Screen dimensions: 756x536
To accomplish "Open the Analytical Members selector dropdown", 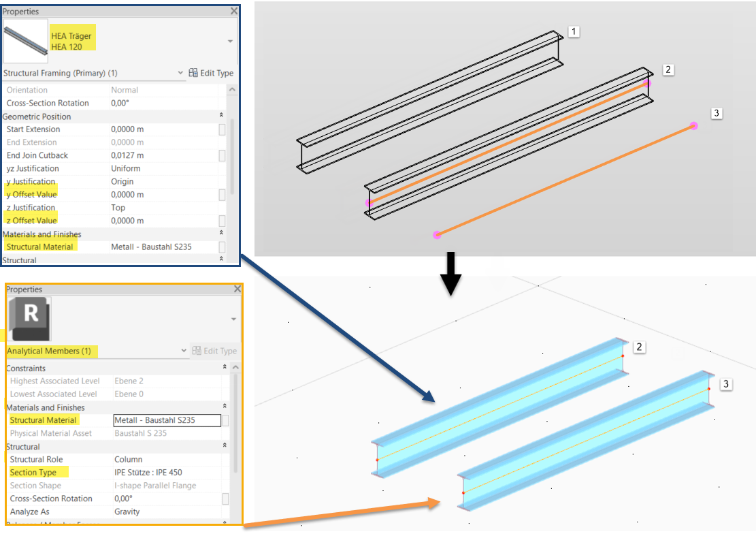I will [183, 350].
